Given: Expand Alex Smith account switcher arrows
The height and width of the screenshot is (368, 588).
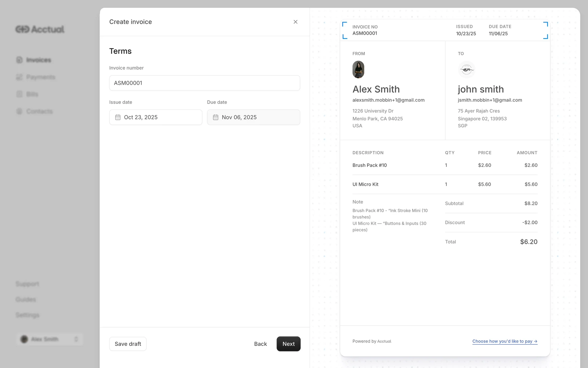Looking at the screenshot, I should (76, 339).
